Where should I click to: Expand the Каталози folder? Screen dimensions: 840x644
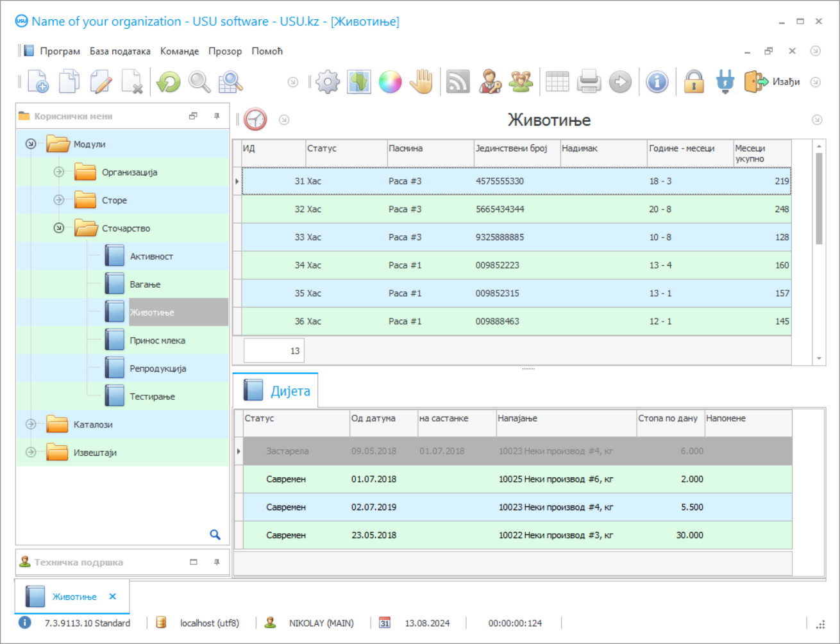point(31,424)
